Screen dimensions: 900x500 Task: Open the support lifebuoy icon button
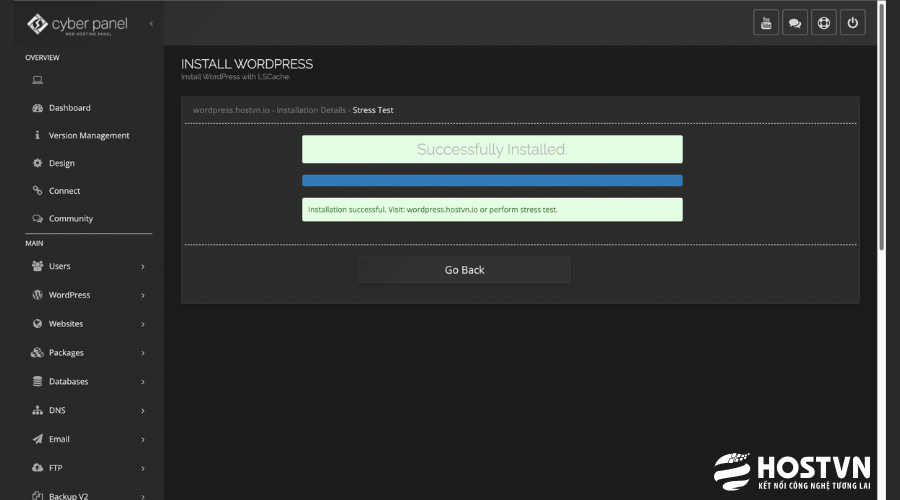(x=824, y=23)
